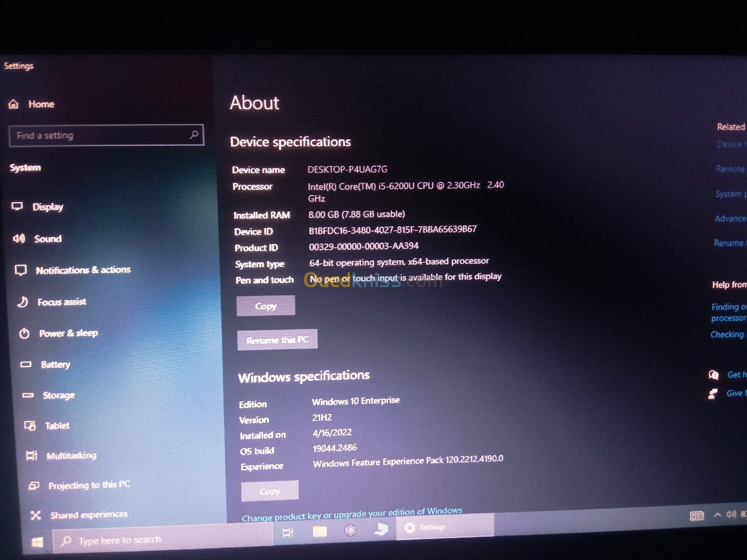
Task: Open Display settings icon
Action: (x=17, y=206)
